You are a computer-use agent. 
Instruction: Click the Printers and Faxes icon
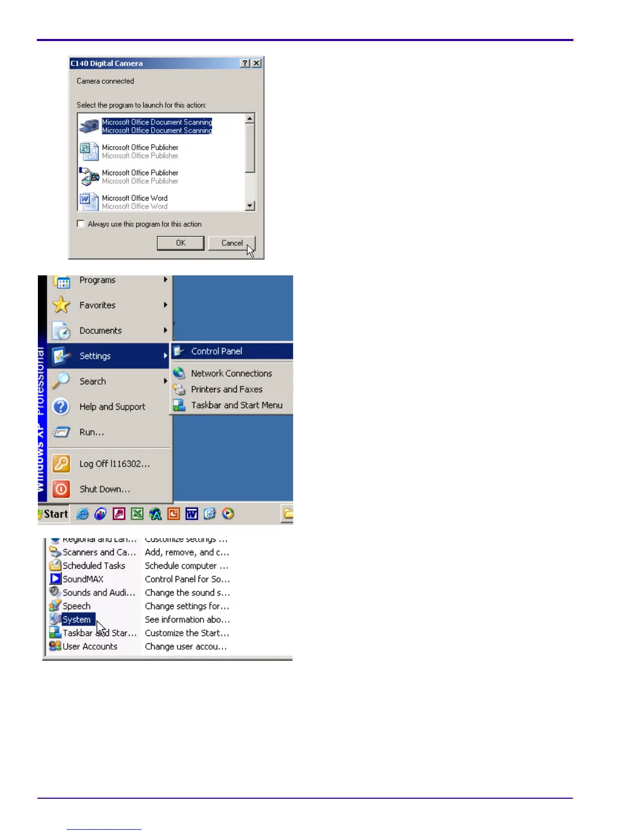[x=179, y=389]
